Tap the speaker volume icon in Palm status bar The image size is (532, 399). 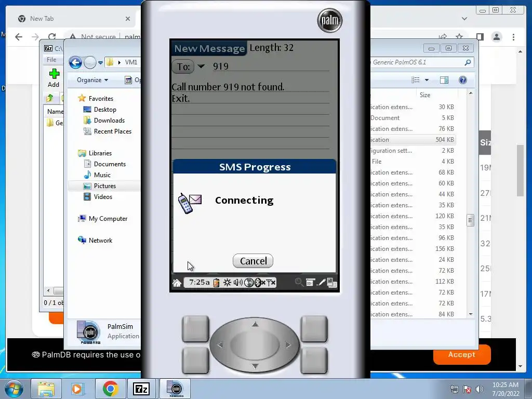click(x=238, y=283)
